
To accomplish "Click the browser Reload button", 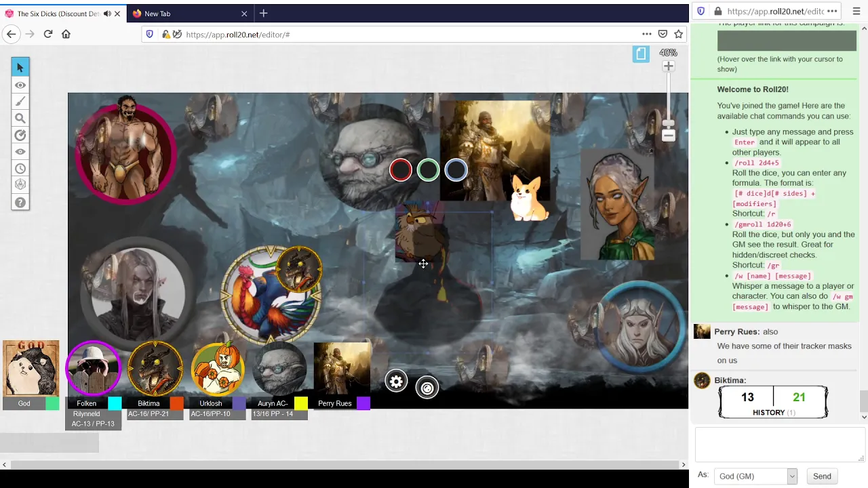I will click(48, 34).
